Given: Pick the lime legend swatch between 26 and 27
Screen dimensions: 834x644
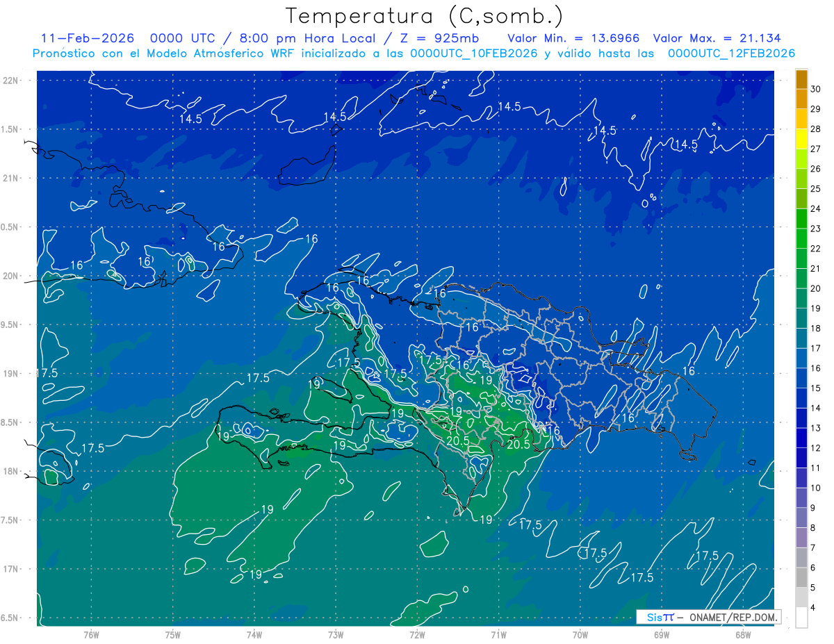Looking at the screenshot, I should (x=801, y=159).
